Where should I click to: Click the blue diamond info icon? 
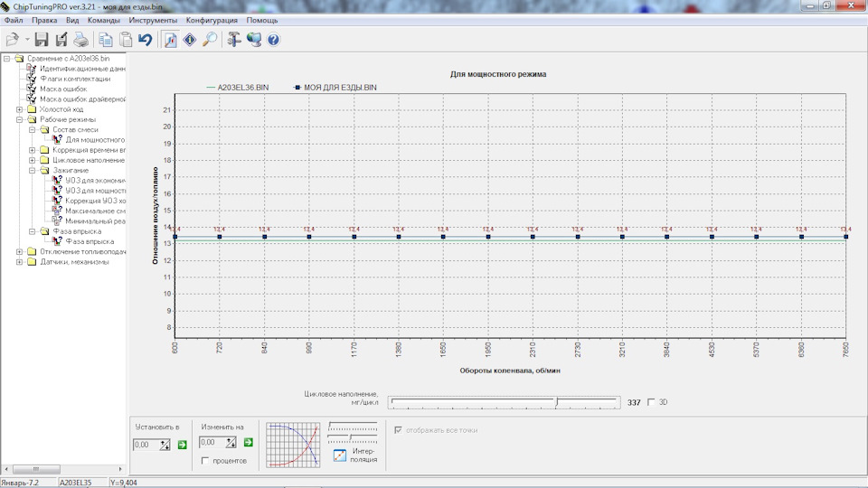click(190, 40)
